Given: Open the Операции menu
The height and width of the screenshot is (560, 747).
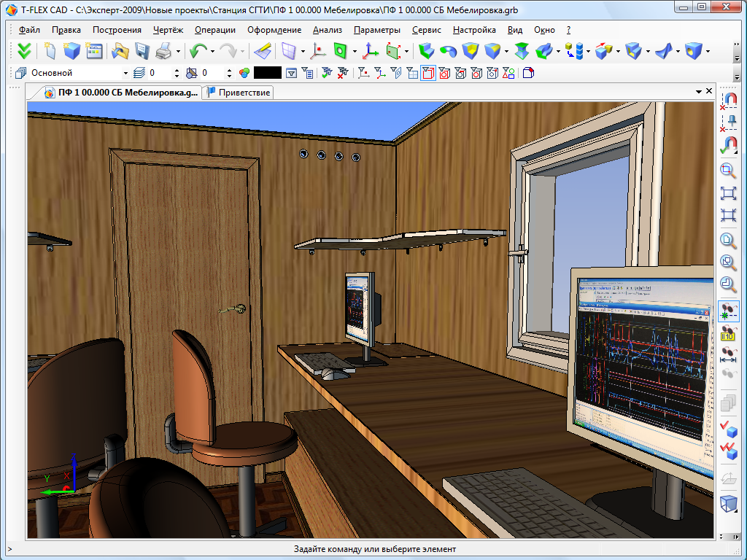Looking at the screenshot, I should pos(213,30).
